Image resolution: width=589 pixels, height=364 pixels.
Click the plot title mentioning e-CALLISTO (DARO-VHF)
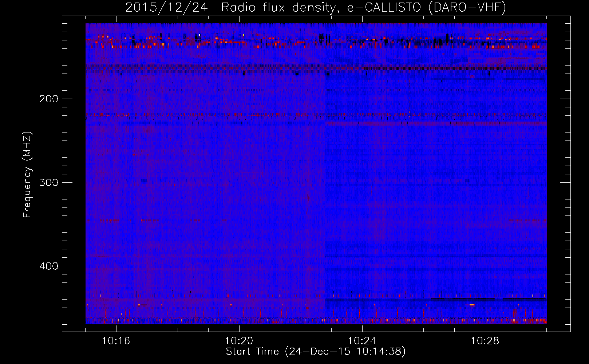coord(316,7)
